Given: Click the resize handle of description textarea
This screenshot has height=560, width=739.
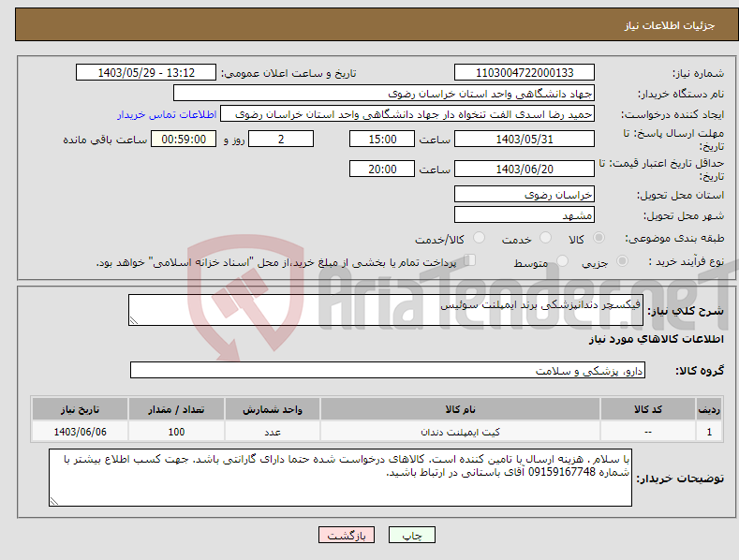Looking at the screenshot, I should click(134, 320).
